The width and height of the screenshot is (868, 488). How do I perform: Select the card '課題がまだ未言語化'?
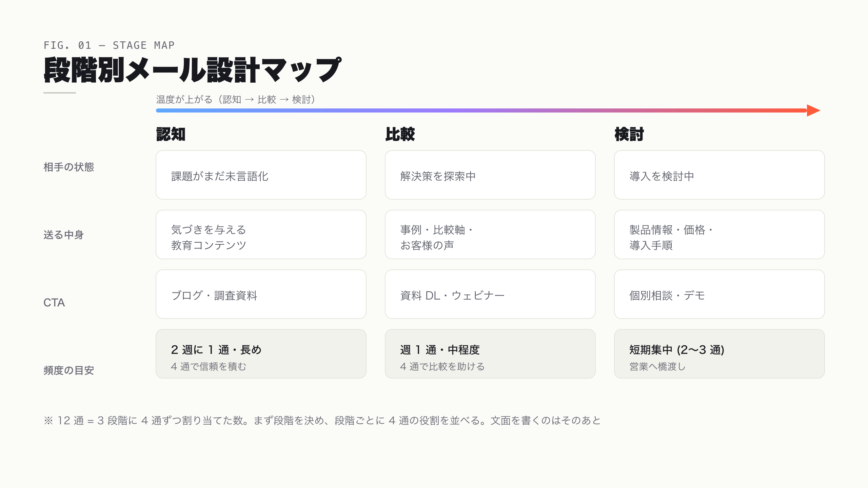[x=261, y=175]
